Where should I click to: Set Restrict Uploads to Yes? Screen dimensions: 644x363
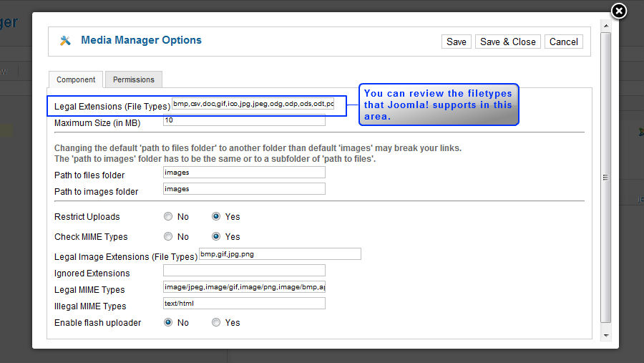pos(216,216)
